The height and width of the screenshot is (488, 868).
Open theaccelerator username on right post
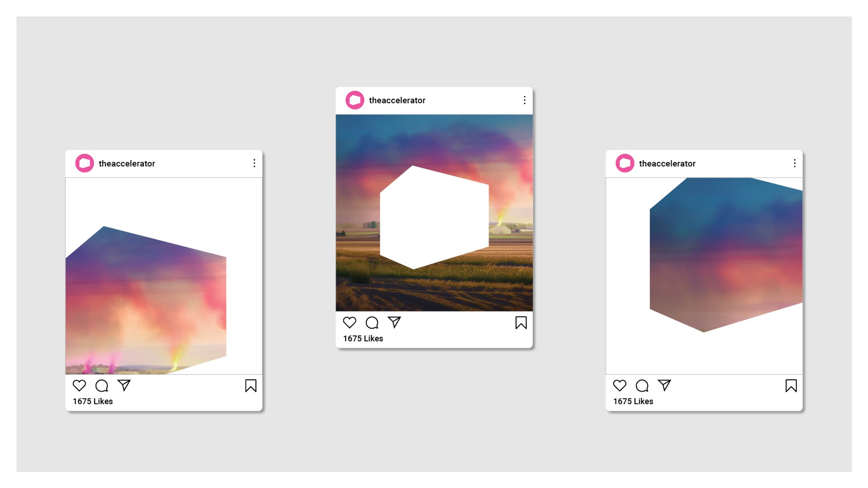667,163
